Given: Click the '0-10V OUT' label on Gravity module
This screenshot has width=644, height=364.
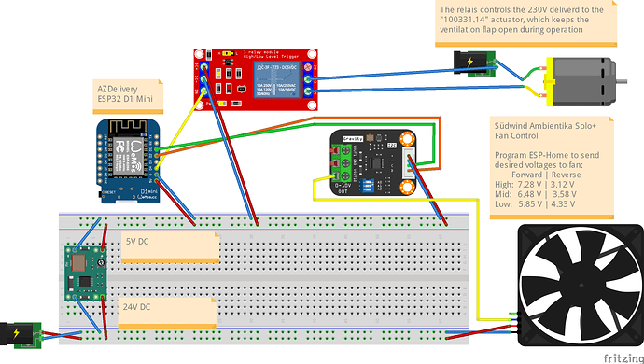Looking at the screenshot, I should [343, 189].
